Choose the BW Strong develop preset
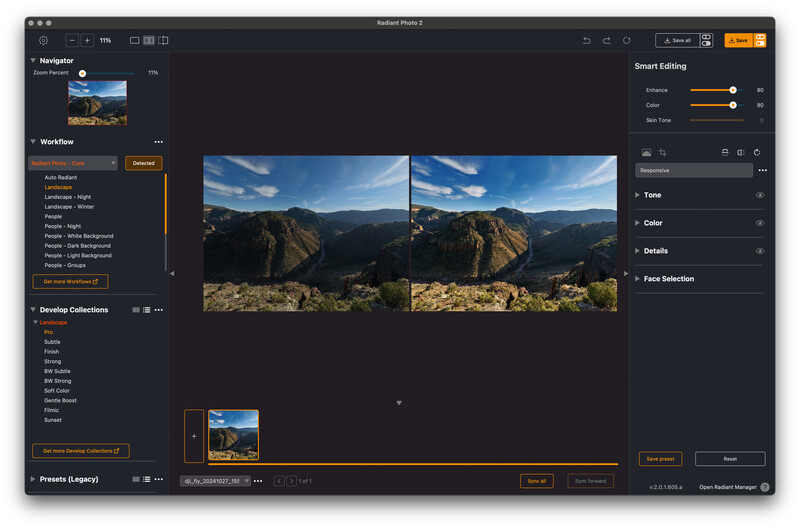 pyautogui.click(x=58, y=381)
